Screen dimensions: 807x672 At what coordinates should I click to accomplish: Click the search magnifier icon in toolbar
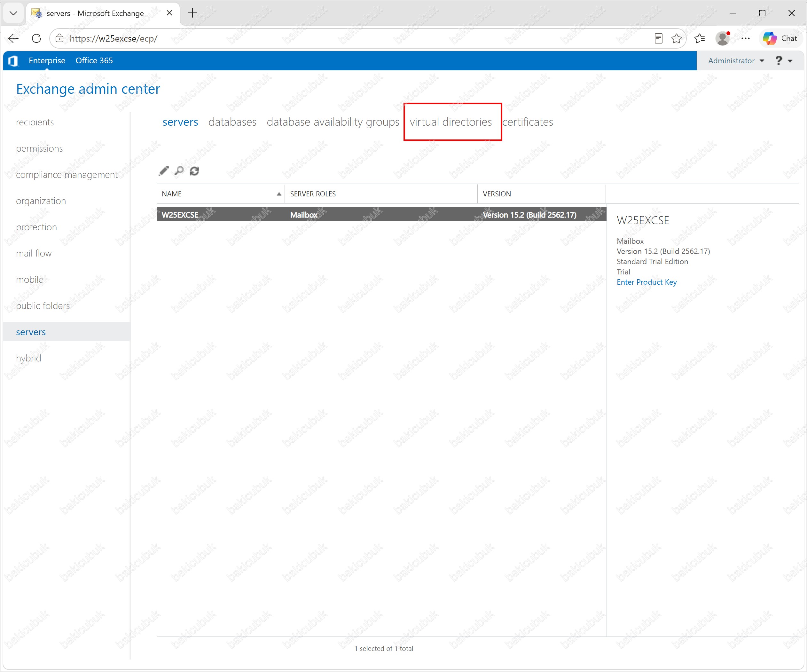(179, 171)
